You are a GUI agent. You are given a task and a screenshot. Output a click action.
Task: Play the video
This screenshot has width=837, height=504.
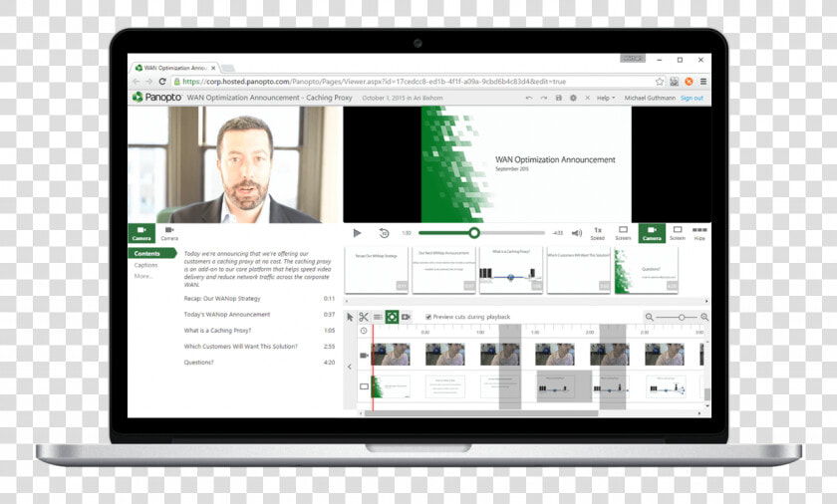(x=357, y=233)
